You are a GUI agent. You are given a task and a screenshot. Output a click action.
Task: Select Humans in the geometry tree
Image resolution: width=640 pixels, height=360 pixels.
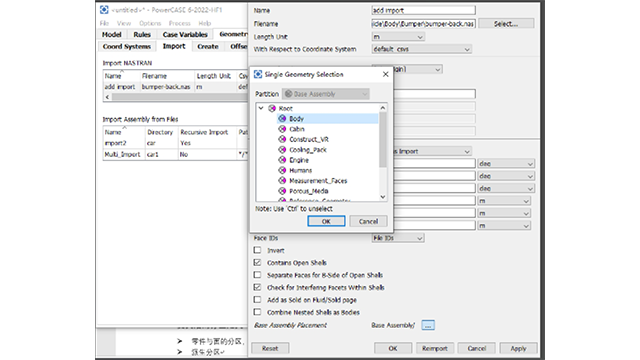pos(300,170)
